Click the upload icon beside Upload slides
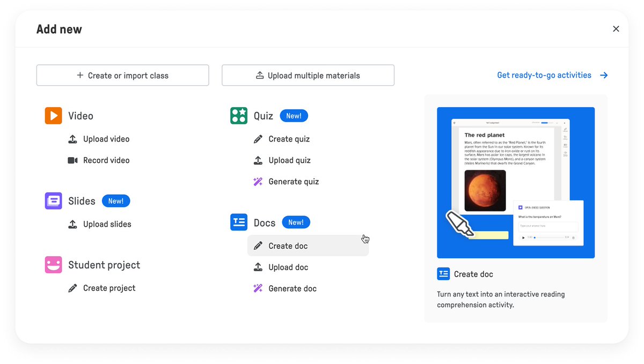Screen dimensions: 644x364 (x=72, y=224)
